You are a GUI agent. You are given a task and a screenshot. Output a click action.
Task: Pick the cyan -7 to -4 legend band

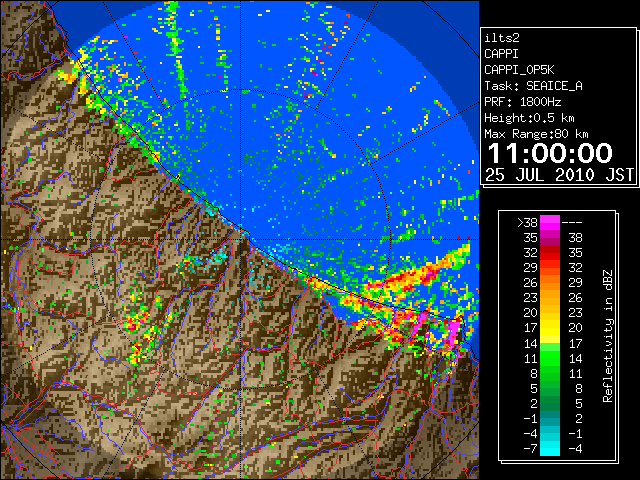[550, 449]
